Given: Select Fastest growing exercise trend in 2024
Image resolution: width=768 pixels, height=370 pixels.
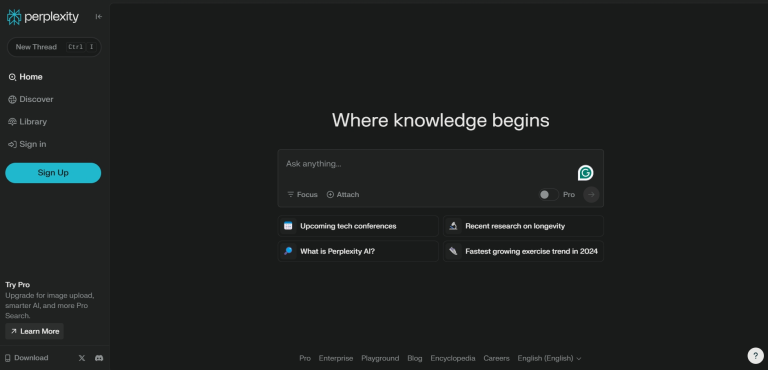Looking at the screenshot, I should (523, 251).
